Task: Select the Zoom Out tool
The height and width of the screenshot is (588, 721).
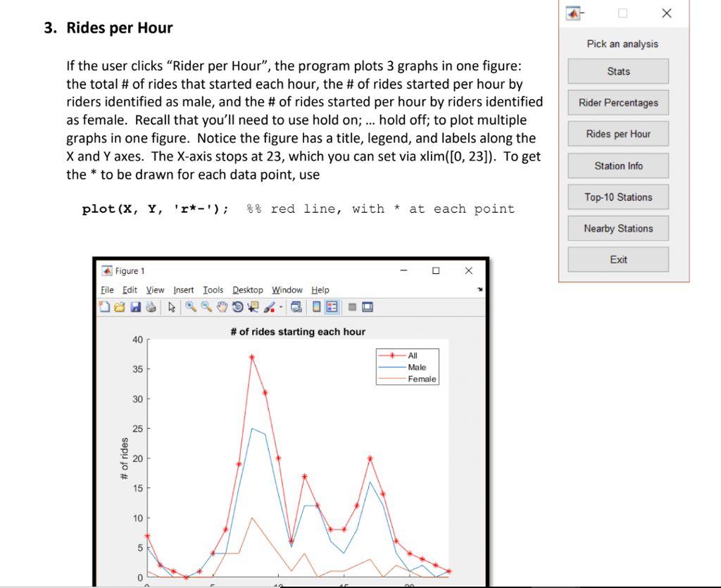Action: (x=205, y=307)
